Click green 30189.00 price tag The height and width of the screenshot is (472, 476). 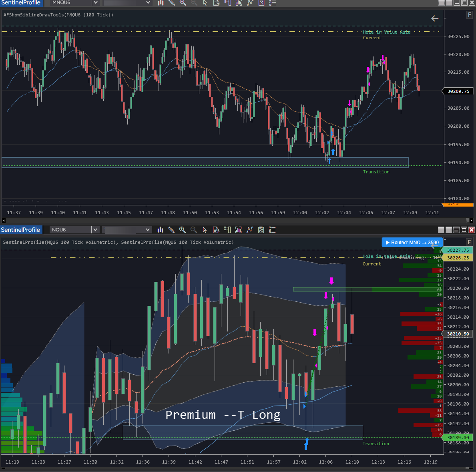tap(458, 438)
